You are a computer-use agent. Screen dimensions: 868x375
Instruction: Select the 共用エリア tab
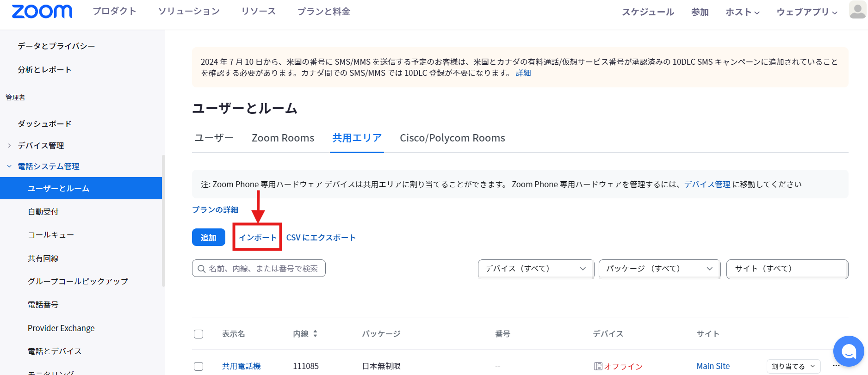pos(357,138)
